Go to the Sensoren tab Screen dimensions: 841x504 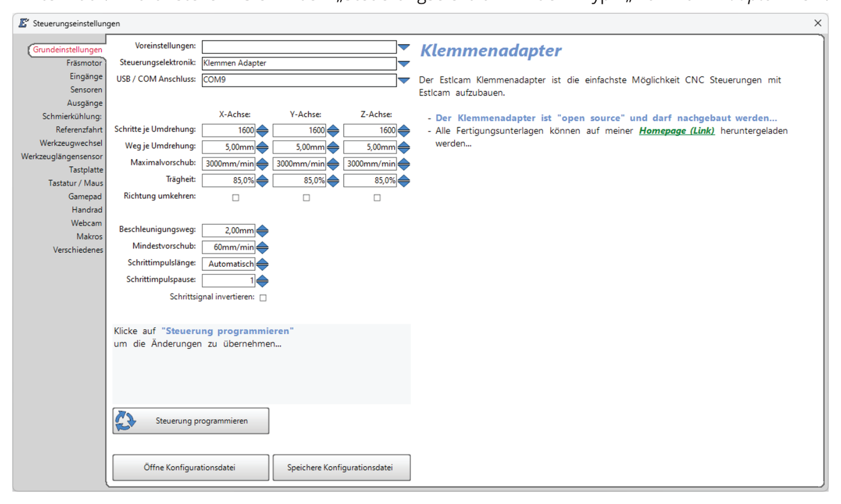(x=87, y=90)
